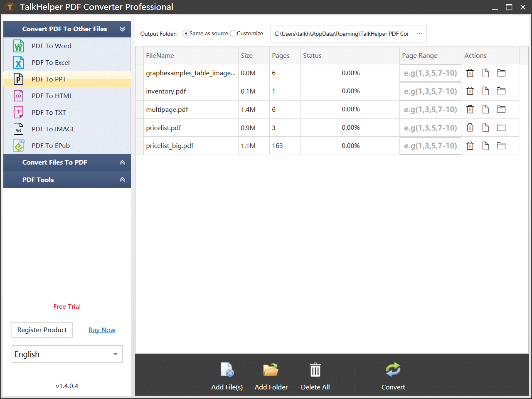The image size is (532, 399).
Task: Open multipage.pdf via document icon
Action: [x=485, y=109]
